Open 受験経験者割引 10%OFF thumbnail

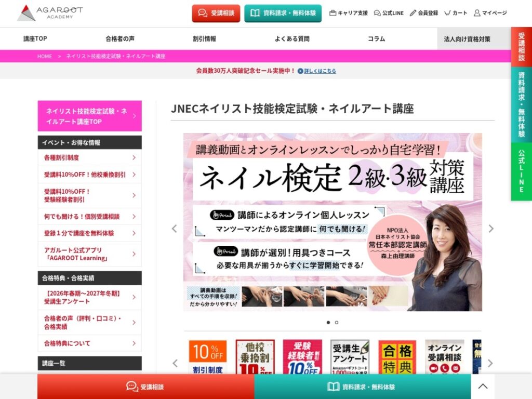tap(302, 357)
